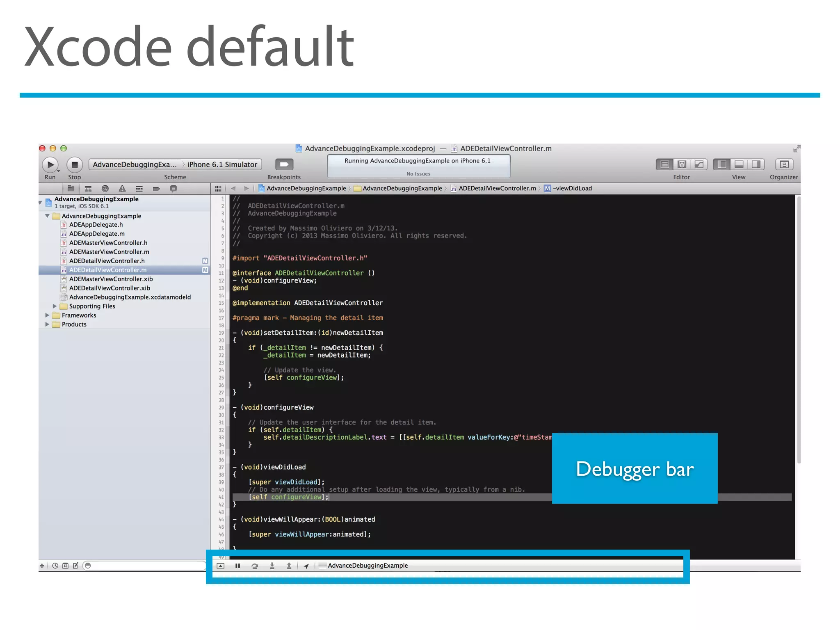Open the Organizer window

[784, 164]
